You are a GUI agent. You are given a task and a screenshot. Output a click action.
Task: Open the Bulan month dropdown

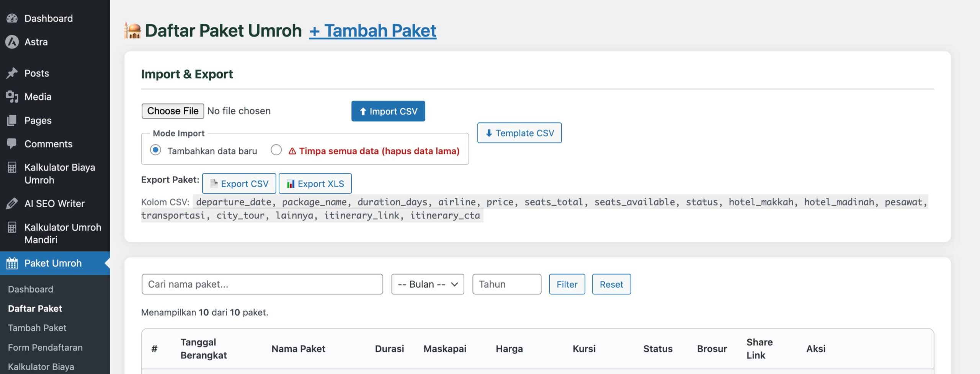[428, 284]
